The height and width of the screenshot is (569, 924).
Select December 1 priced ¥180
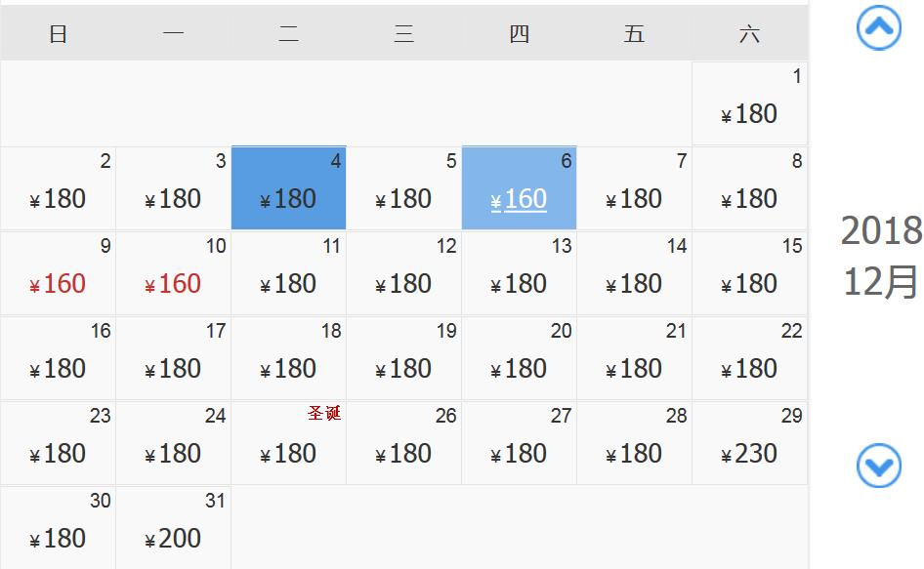coord(749,103)
